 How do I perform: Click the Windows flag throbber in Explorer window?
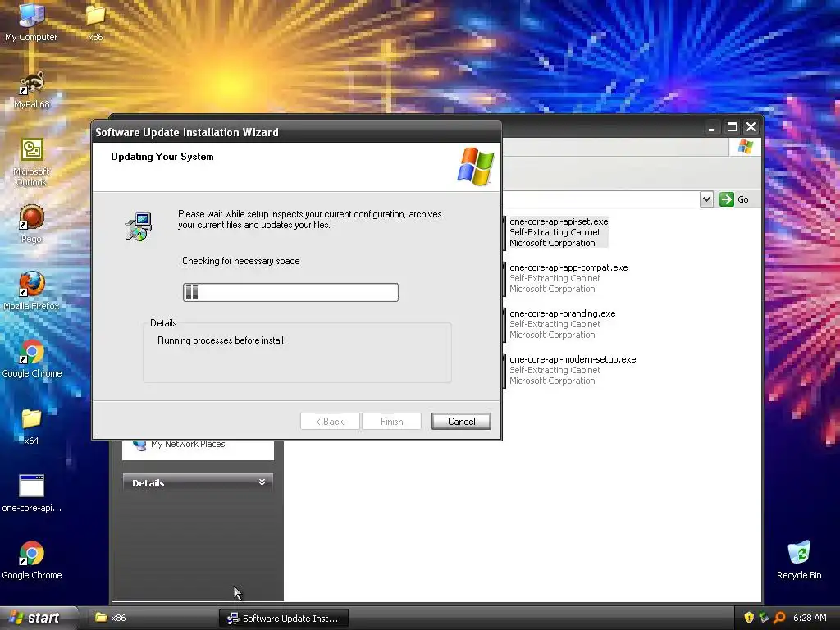[x=745, y=147]
